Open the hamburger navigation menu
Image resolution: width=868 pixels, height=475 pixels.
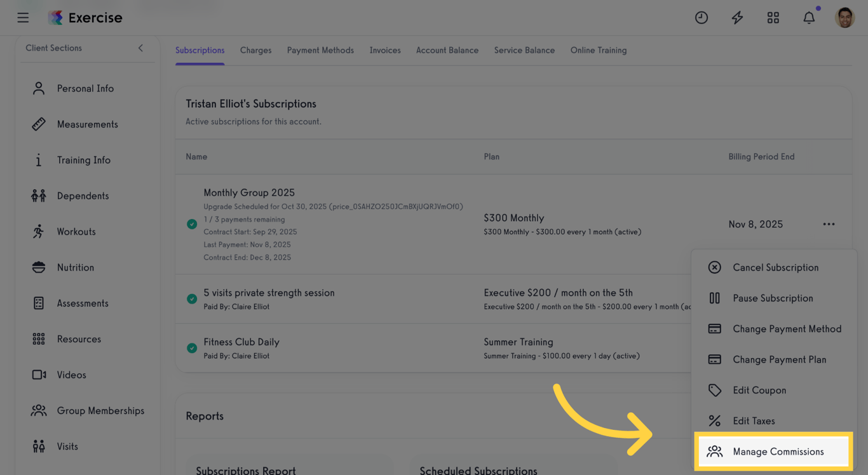23,17
